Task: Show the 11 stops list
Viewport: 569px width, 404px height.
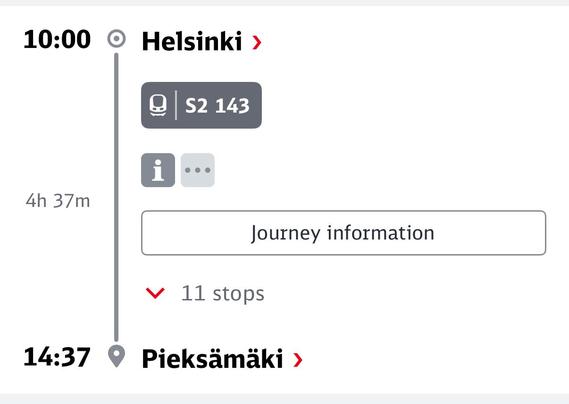Action: click(223, 294)
